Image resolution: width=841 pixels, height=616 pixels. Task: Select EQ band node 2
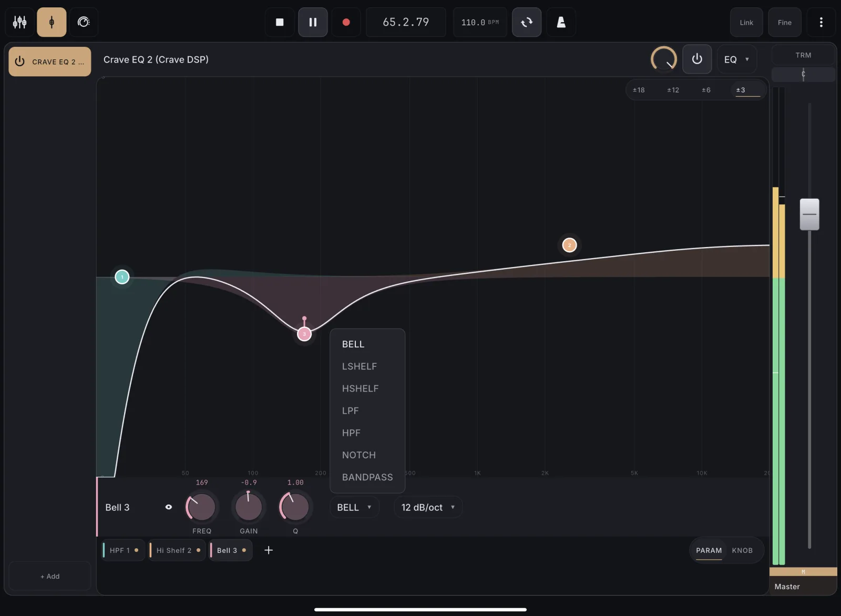(569, 245)
